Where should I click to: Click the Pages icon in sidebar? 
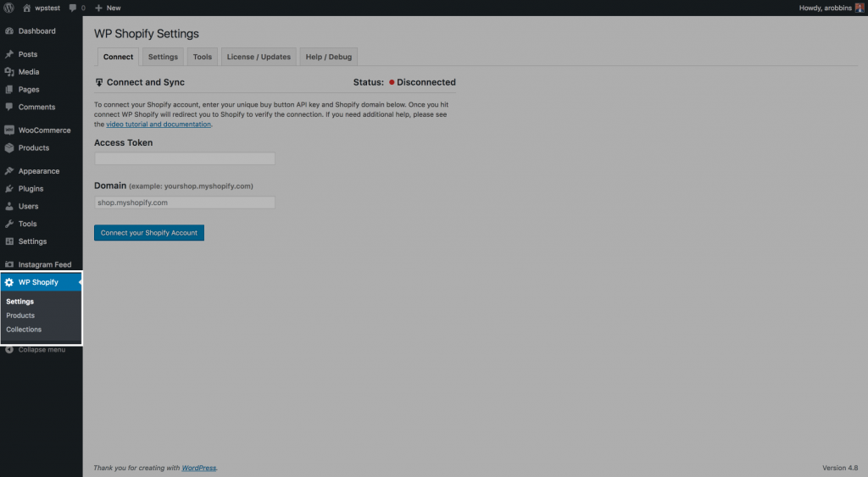tap(9, 90)
